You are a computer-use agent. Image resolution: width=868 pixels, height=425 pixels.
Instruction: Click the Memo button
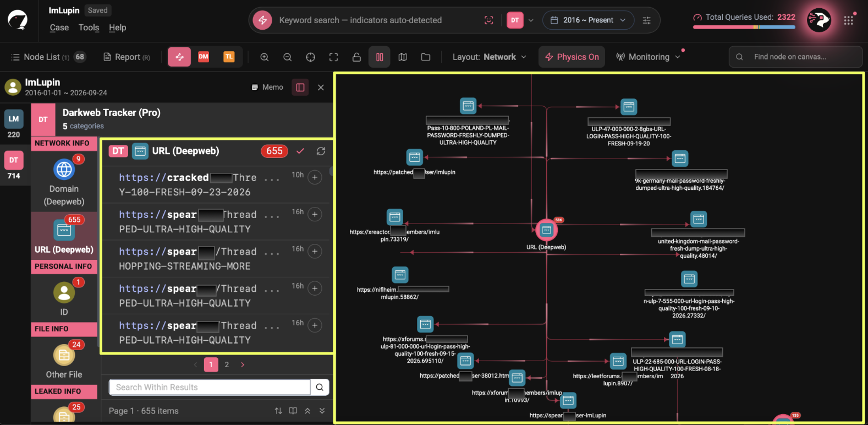(x=267, y=87)
